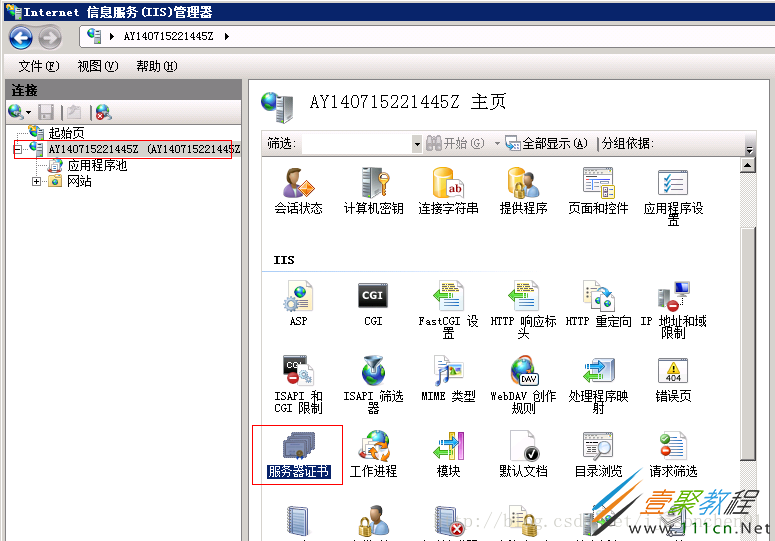Open the 计算机密钥 feature
775x541 pixels.
tap(373, 191)
